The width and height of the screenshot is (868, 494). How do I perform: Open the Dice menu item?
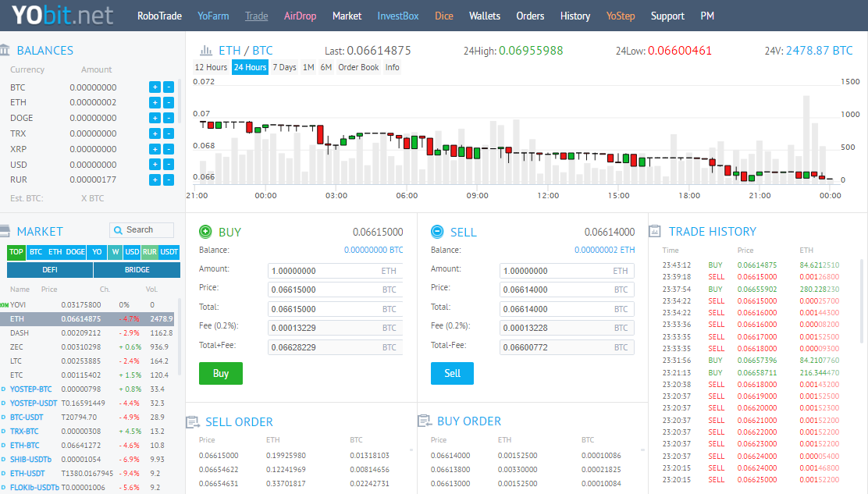coord(444,16)
